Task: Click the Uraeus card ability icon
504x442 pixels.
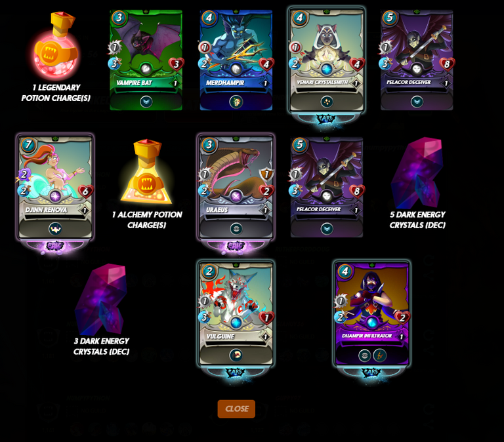Action: click(236, 229)
